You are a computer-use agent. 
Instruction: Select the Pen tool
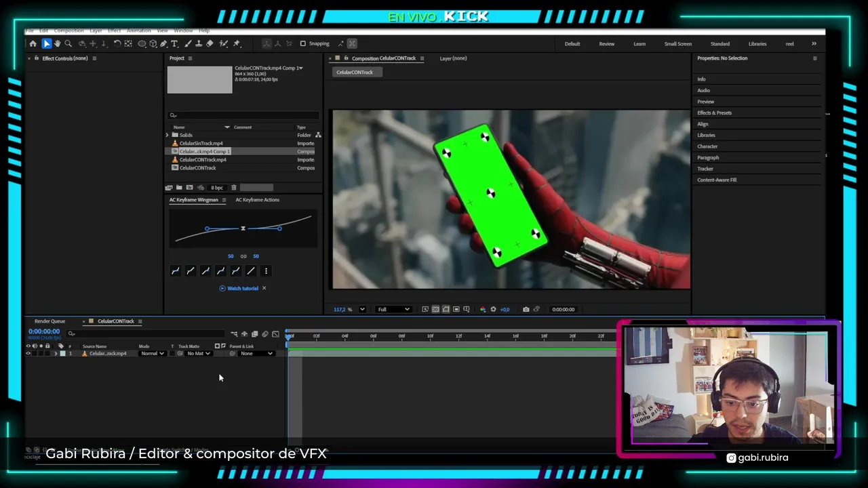[x=163, y=43]
